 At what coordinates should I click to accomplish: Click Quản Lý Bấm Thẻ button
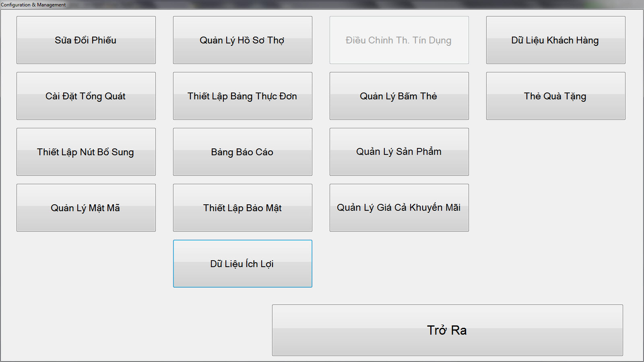(x=399, y=96)
